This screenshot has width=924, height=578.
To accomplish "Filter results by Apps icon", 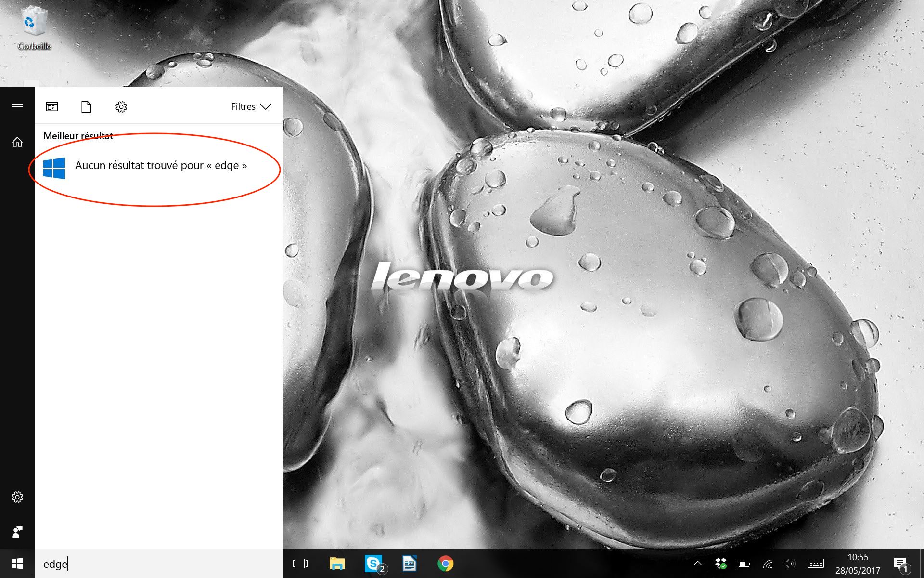I will pos(52,106).
